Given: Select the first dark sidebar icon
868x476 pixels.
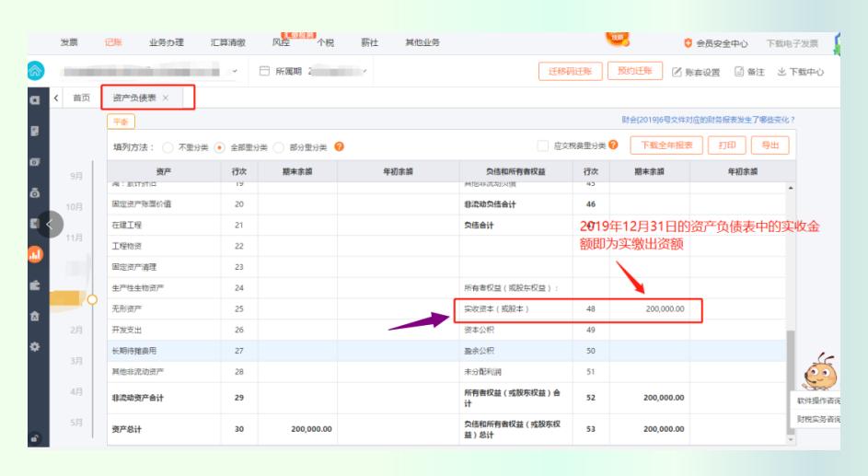Looking at the screenshot, I should click(35, 100).
